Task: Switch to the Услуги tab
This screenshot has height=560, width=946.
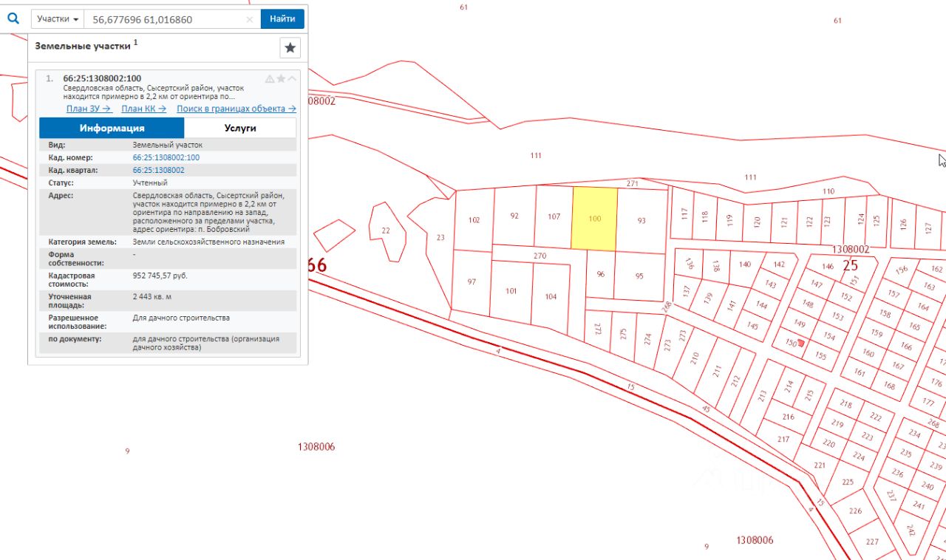Action: click(x=240, y=128)
